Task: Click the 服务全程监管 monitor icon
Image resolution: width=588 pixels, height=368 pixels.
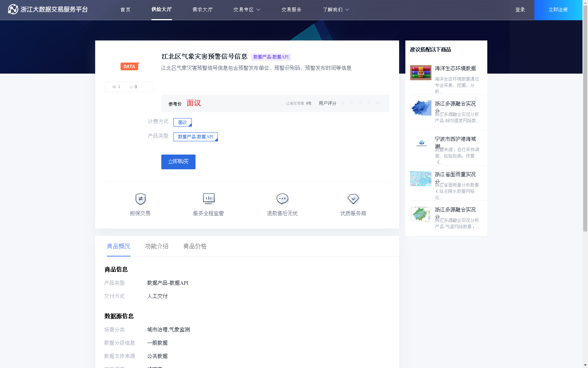Action: [209, 199]
